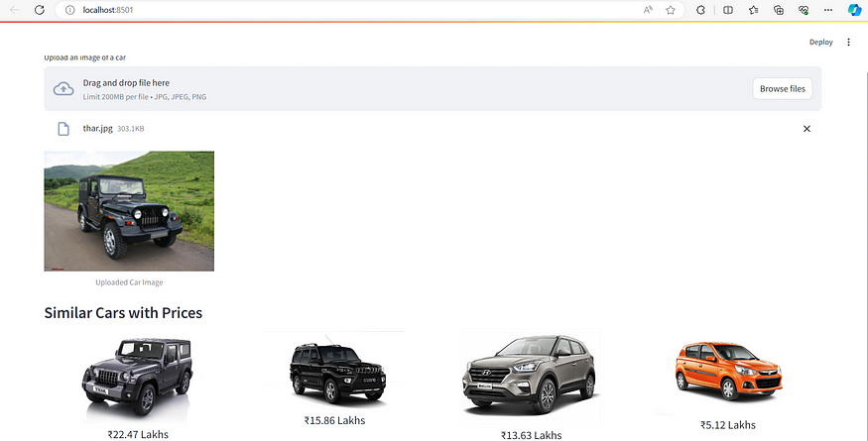Click the Uploaded Car Image caption
Image resolution: width=868 pixels, height=441 pixels.
(x=129, y=282)
